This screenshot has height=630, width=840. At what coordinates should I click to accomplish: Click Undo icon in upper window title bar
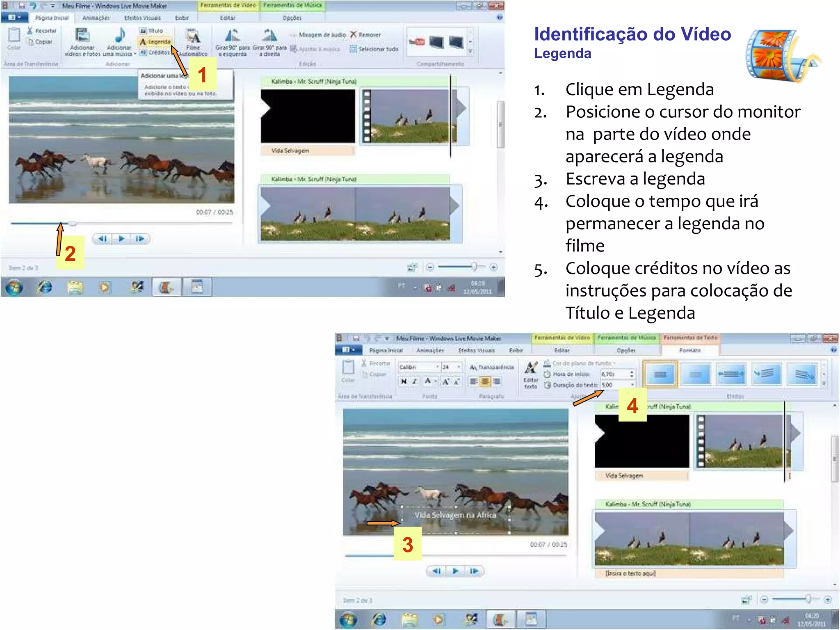click(33, 6)
